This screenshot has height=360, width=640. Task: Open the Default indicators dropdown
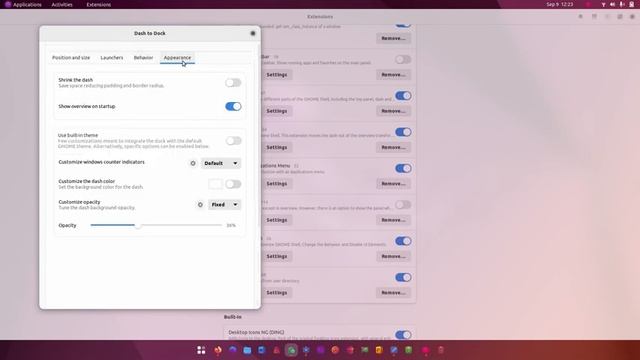pos(221,163)
